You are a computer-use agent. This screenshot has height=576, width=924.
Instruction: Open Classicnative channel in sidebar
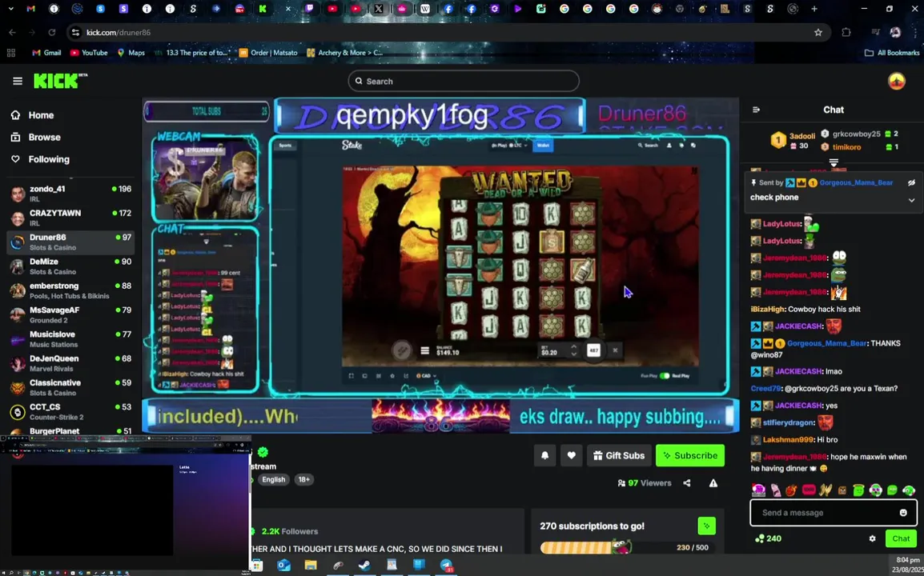[x=70, y=387]
